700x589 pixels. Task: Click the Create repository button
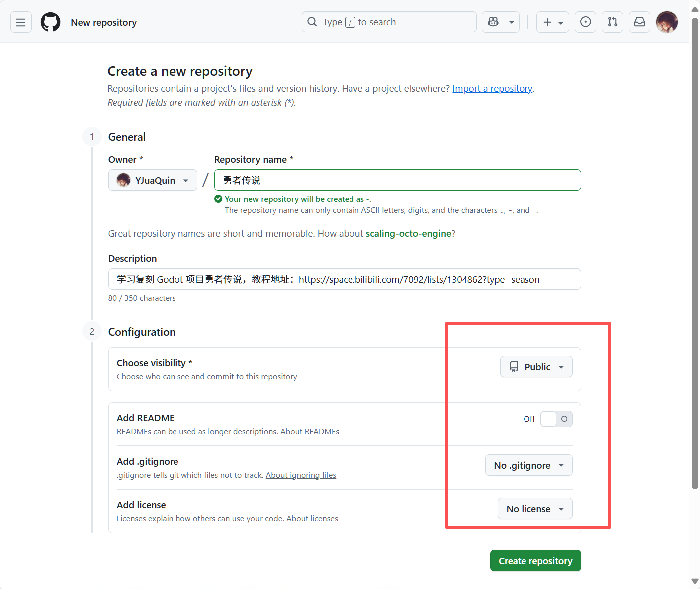[535, 561]
